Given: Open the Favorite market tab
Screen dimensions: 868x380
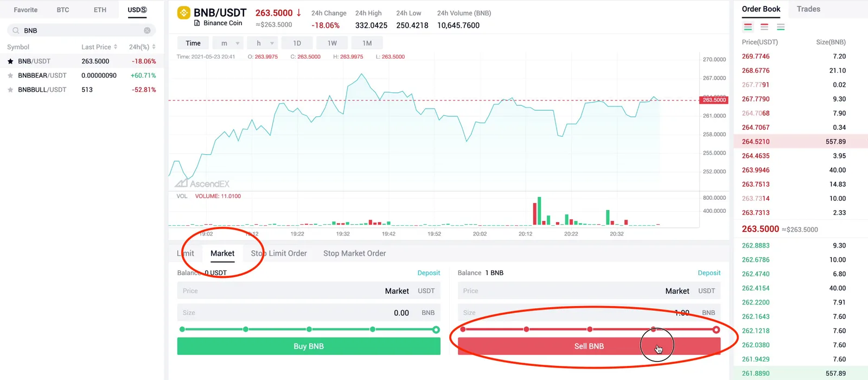Looking at the screenshot, I should [25, 10].
